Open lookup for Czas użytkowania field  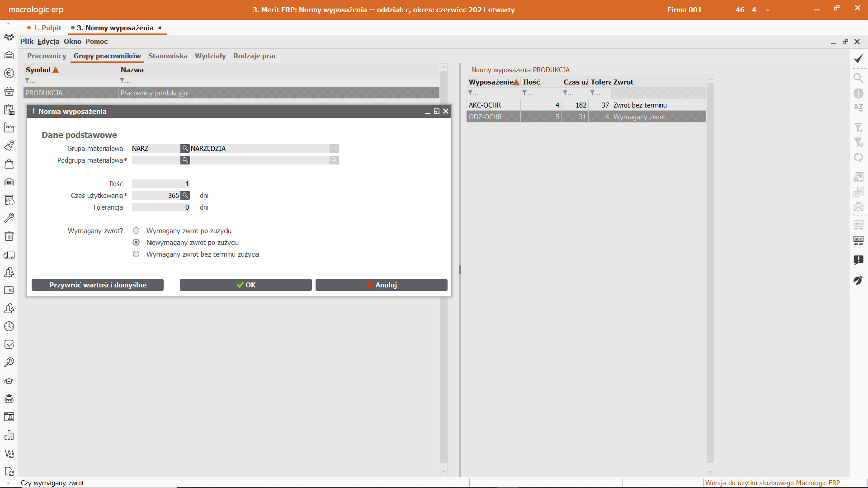185,195
